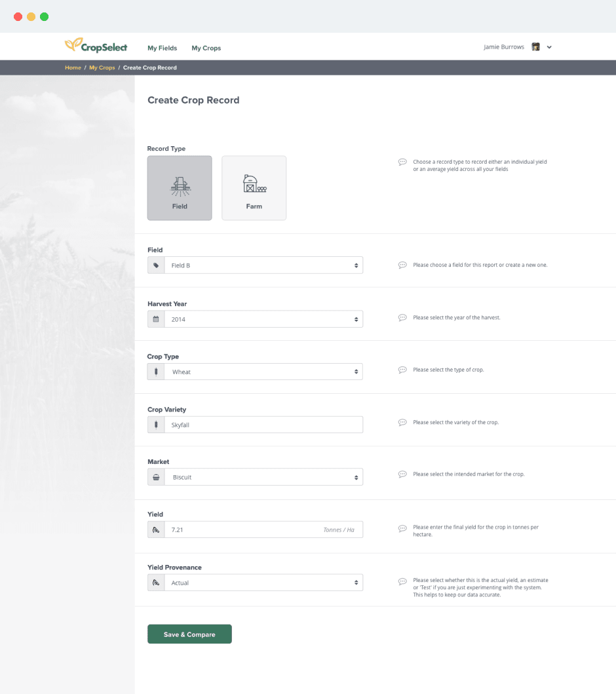
Task: Expand the user account chevron
Action: click(549, 47)
